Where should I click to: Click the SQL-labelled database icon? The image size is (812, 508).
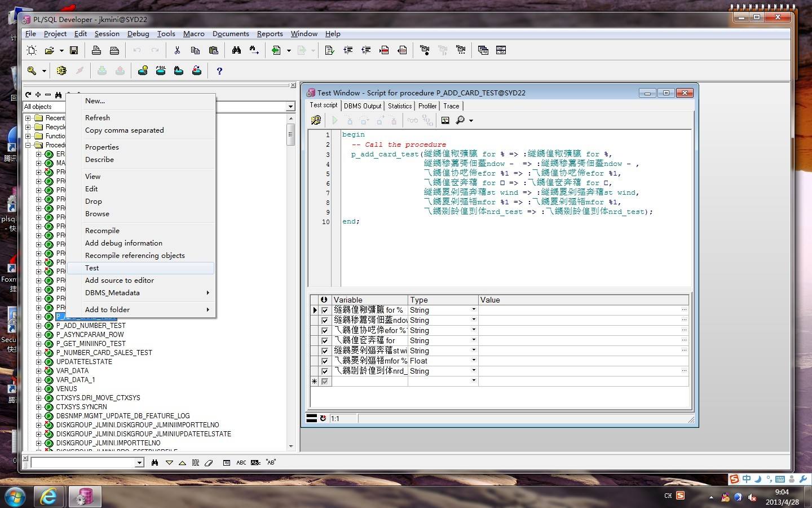161,71
